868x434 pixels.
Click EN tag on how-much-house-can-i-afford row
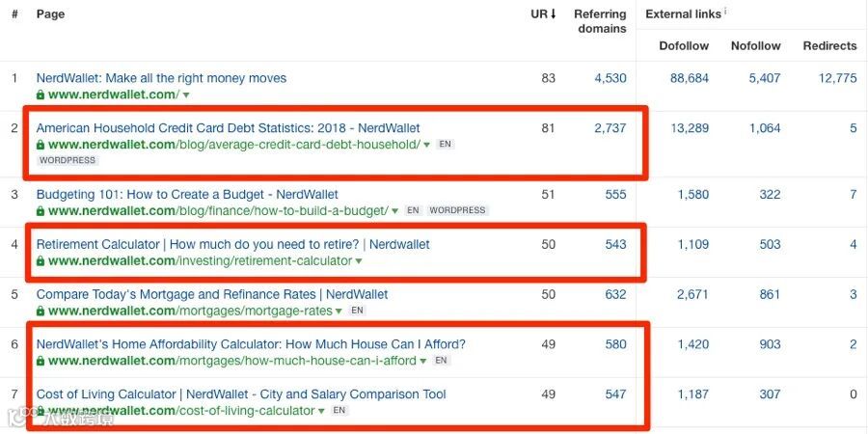click(x=441, y=361)
